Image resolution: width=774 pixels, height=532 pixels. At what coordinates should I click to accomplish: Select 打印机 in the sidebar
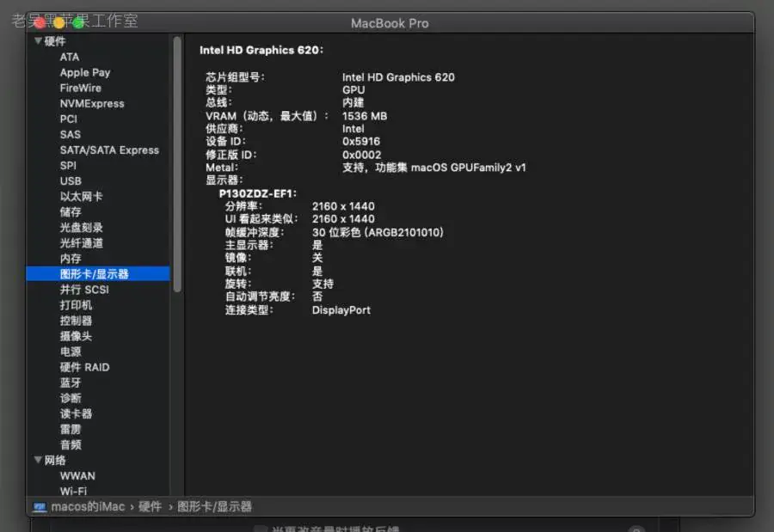pos(76,305)
